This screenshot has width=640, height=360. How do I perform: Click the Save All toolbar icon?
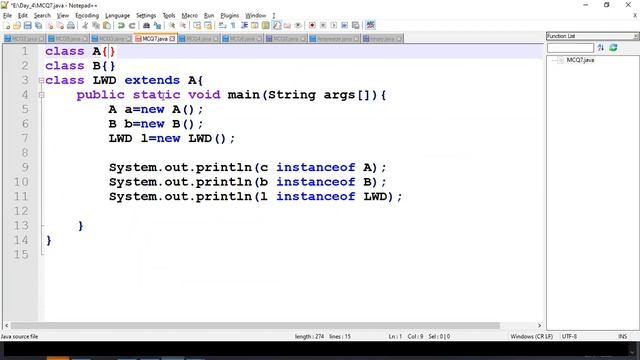38,25
